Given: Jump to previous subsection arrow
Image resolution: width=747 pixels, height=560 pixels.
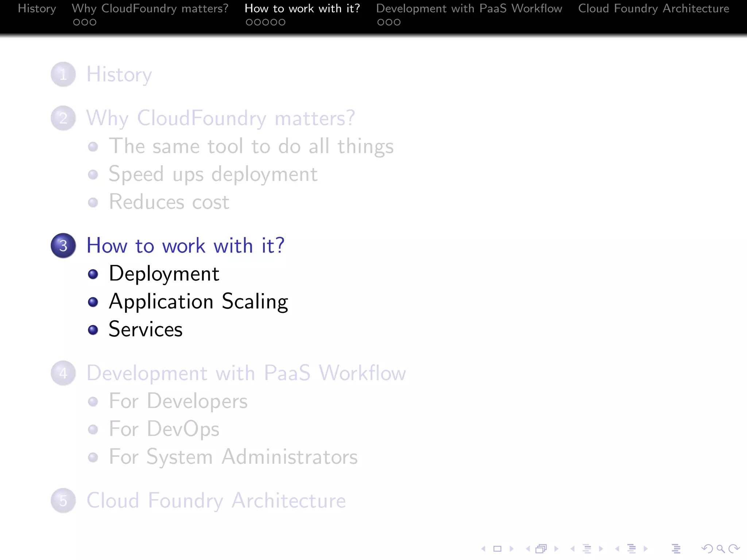Looking at the screenshot, I should pos(573,549).
